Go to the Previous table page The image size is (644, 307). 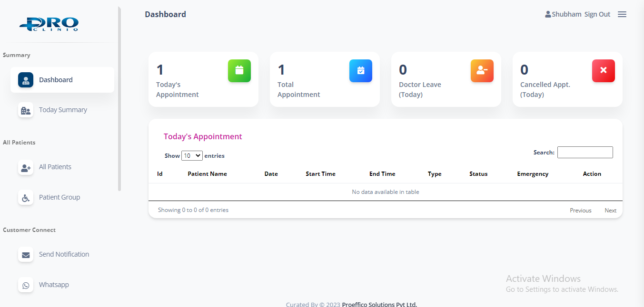pyautogui.click(x=580, y=210)
